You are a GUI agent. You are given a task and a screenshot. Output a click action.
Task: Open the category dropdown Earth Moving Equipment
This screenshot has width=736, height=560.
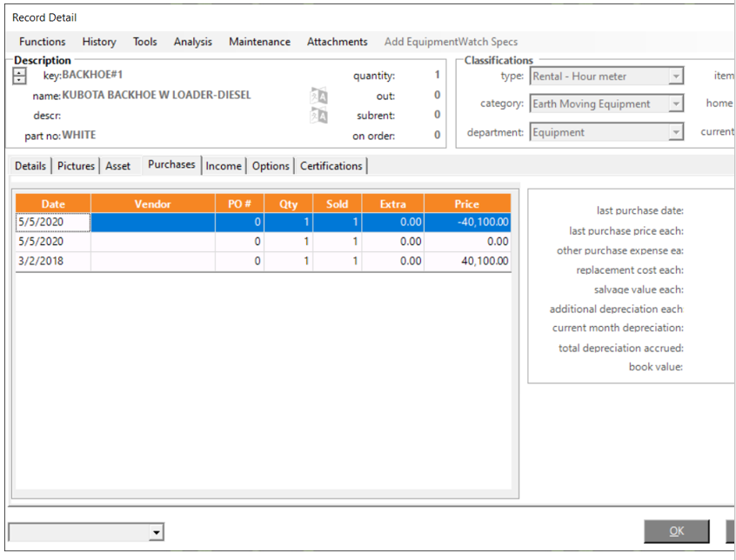tap(676, 104)
